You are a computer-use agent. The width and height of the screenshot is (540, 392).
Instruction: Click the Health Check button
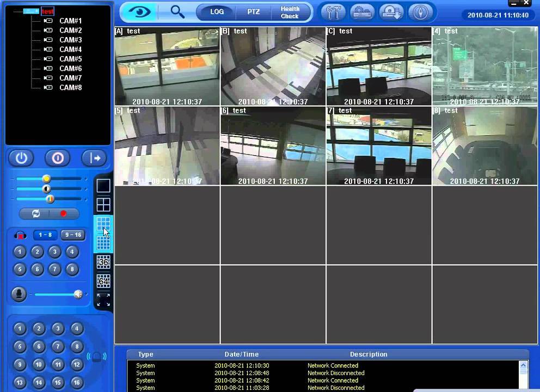tap(290, 12)
